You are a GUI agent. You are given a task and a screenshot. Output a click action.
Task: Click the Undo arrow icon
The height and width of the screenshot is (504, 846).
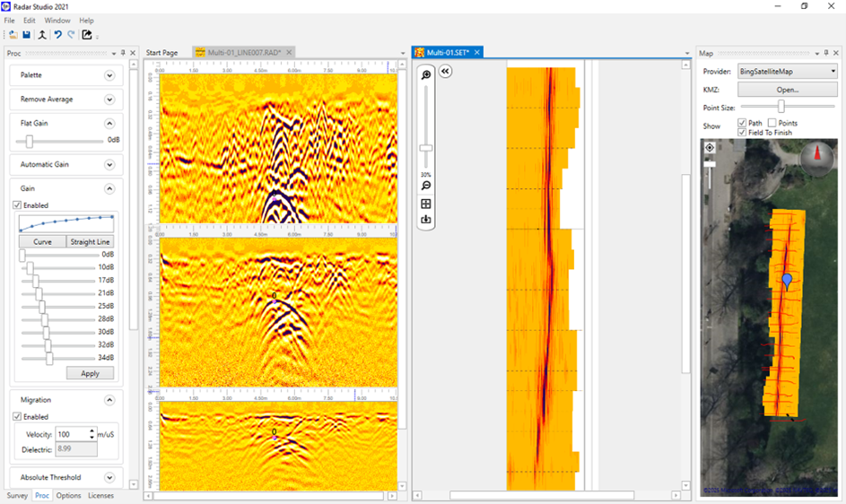coord(57,35)
